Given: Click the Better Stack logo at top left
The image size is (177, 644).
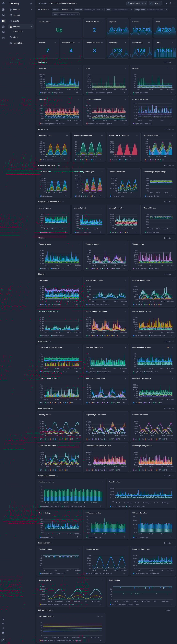Looking at the screenshot, I should pyautogui.click(x=3, y=3).
